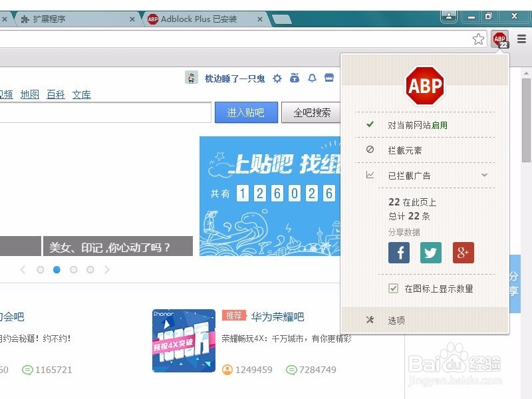The image size is (532, 399).
Task: Click text 22 在此页上
Action: click(412, 202)
